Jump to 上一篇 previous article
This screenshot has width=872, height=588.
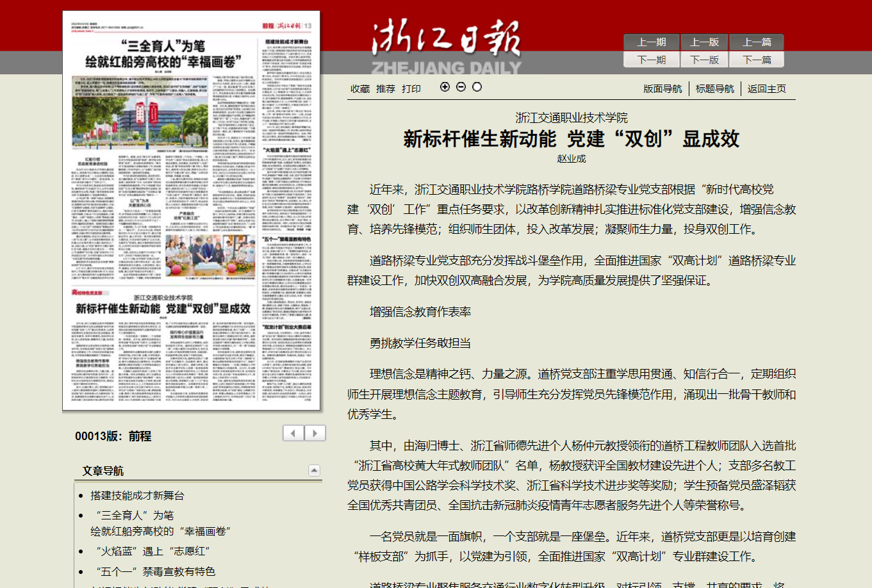coord(757,42)
